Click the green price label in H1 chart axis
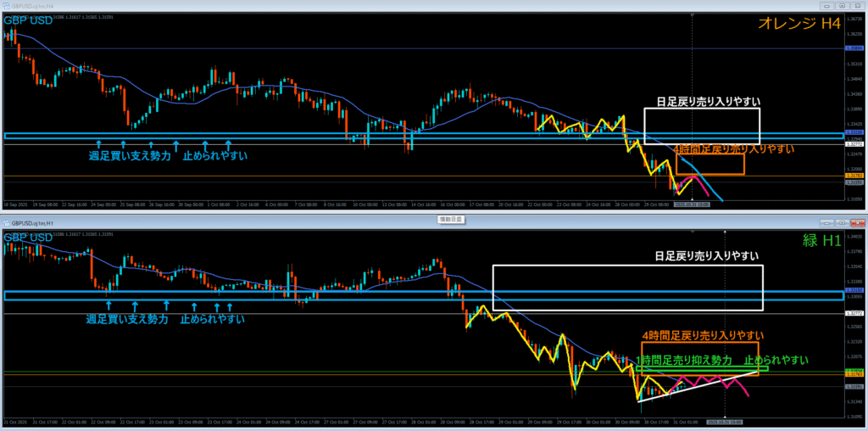The image size is (868, 431). [853, 370]
